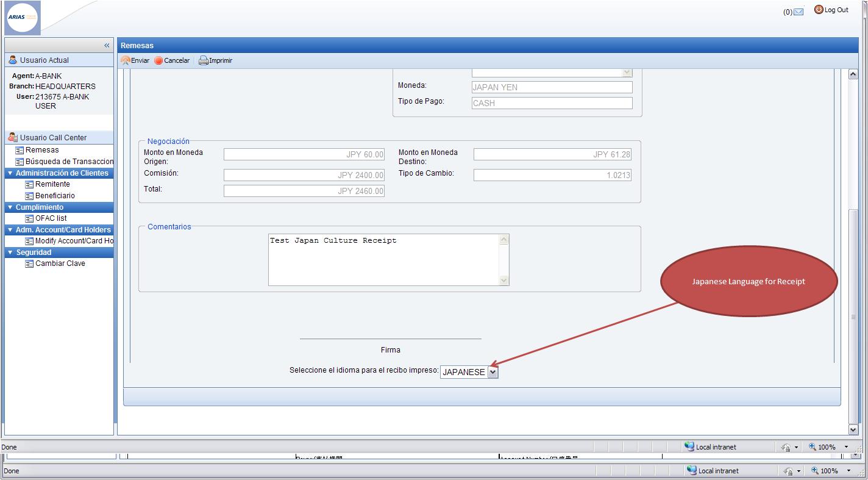Viewport: 868px width, 480px height.
Task: Click the Moneda field showing JAPAN YEN
Action: coord(552,87)
